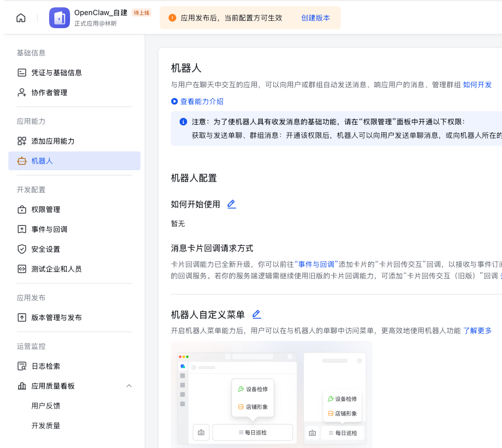The width and height of the screenshot is (502, 448).
Task: Open 权限管理 page
Action: click(x=45, y=209)
